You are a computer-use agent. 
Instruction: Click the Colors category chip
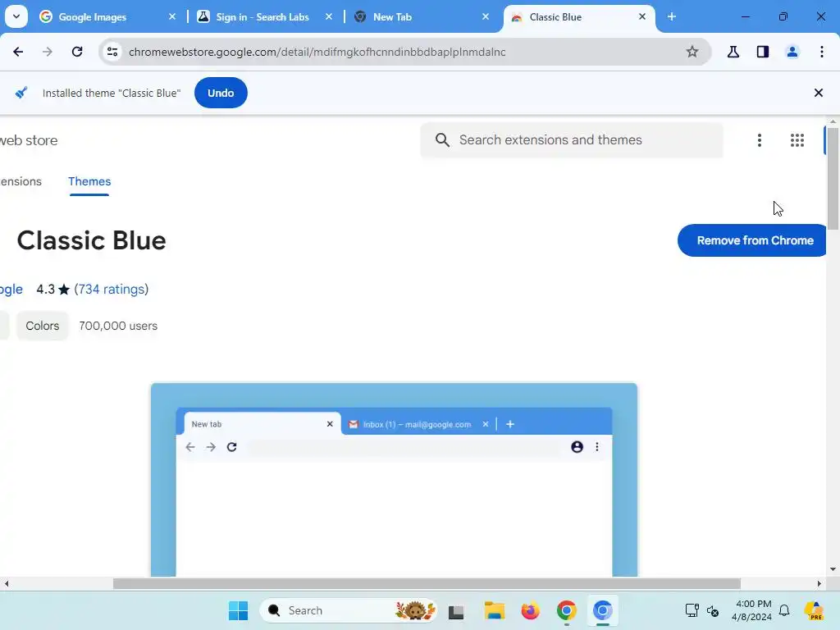(43, 326)
